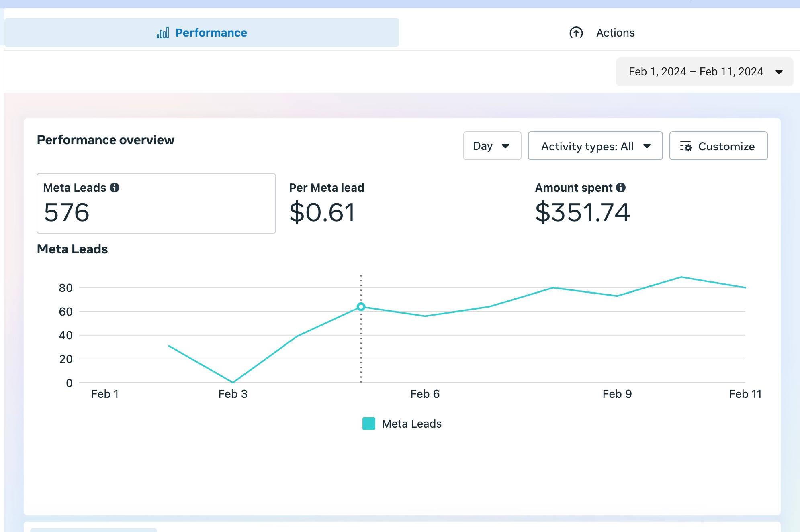Screen dimensions: 800x532
Task: Click the Feb 11 axis label
Action: [x=745, y=394]
